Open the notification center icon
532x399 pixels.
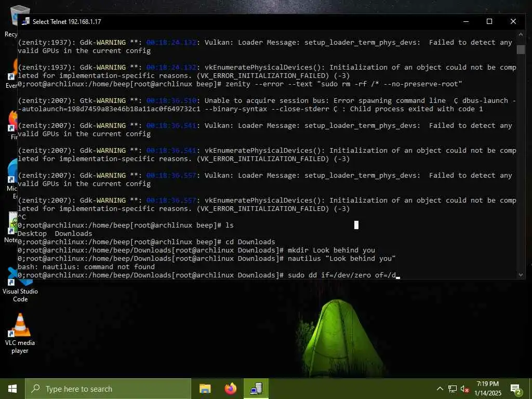(x=516, y=389)
